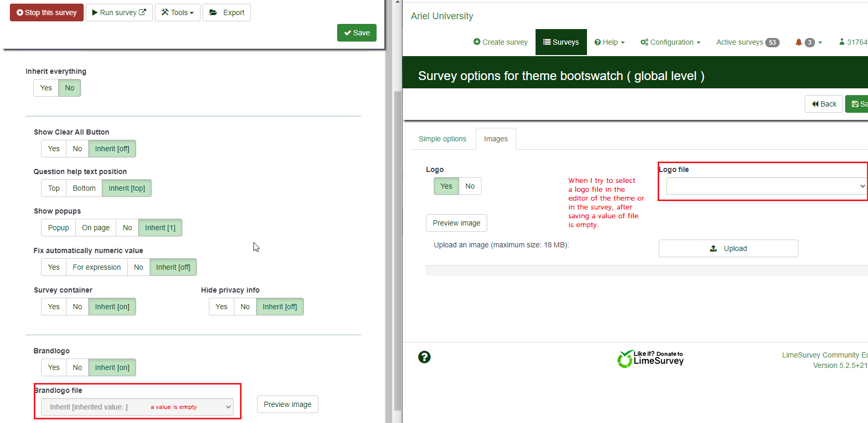Set Survey container to No

click(x=77, y=307)
